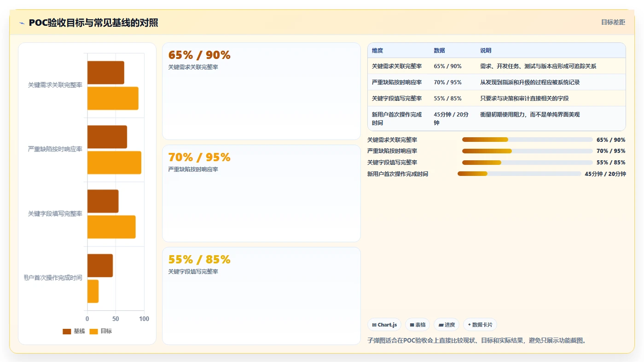The height and width of the screenshot is (362, 644).
Task: Click table cell 45分钟 / 20分钟
Action: 451,119
